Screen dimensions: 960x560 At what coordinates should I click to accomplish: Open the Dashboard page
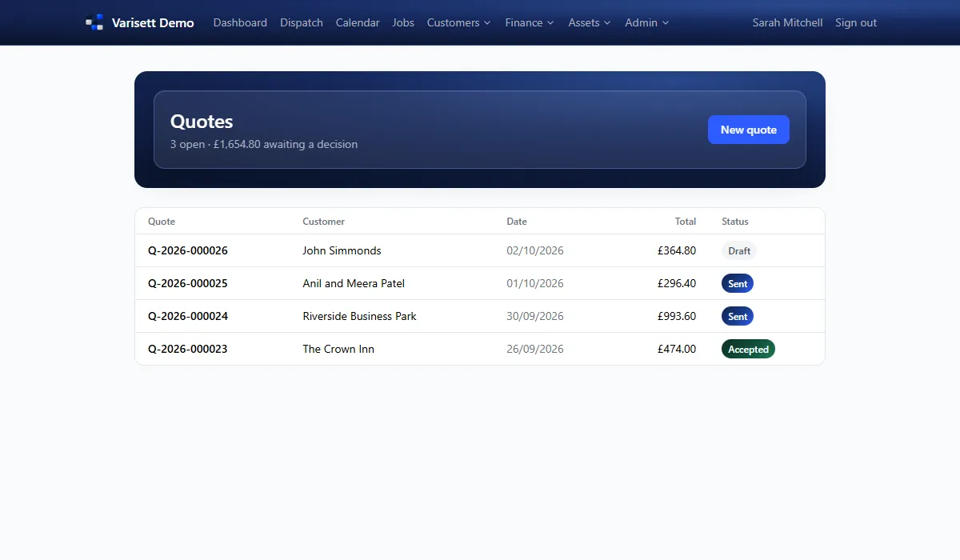click(x=240, y=22)
